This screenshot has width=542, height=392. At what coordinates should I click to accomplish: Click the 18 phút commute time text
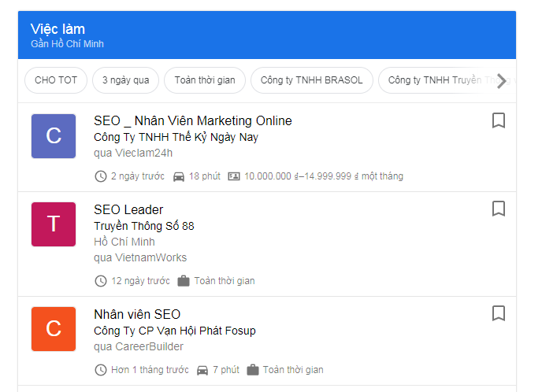pyautogui.click(x=205, y=176)
